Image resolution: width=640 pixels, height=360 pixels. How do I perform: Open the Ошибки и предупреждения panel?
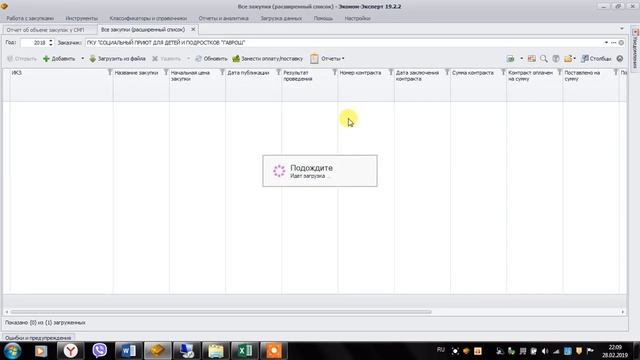(38, 338)
